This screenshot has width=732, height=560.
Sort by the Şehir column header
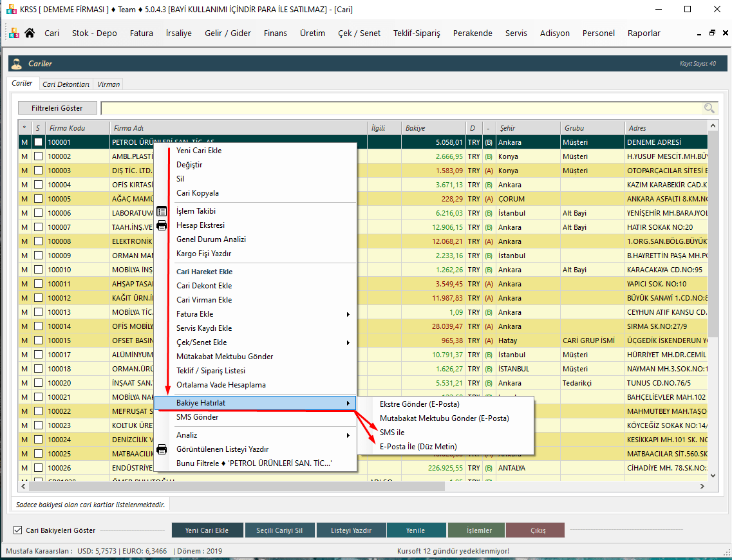[528, 128]
